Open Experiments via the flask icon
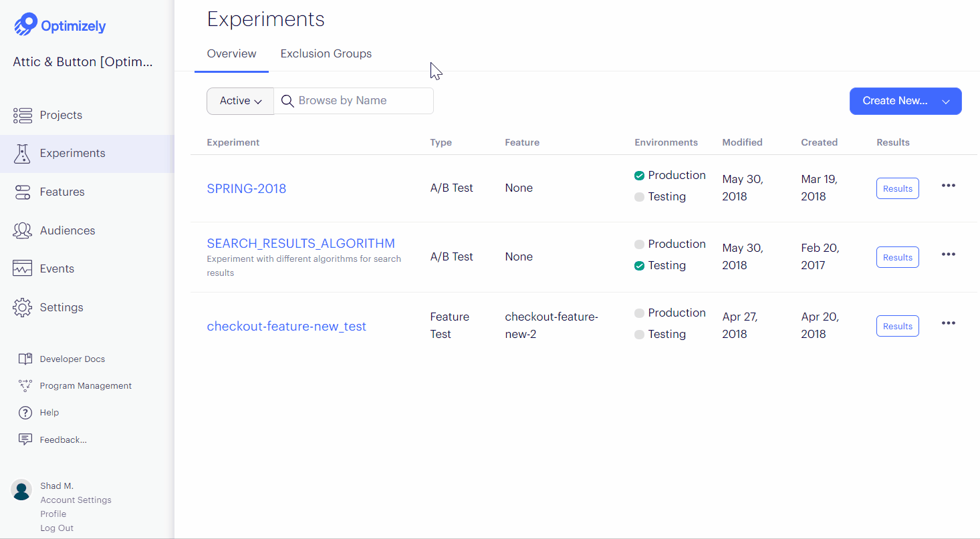Viewport: 980px width, 539px height. coord(23,154)
